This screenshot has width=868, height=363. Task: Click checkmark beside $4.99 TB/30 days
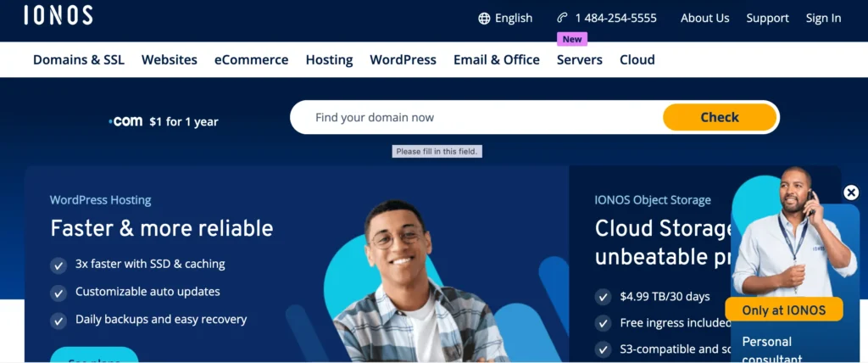tap(603, 297)
